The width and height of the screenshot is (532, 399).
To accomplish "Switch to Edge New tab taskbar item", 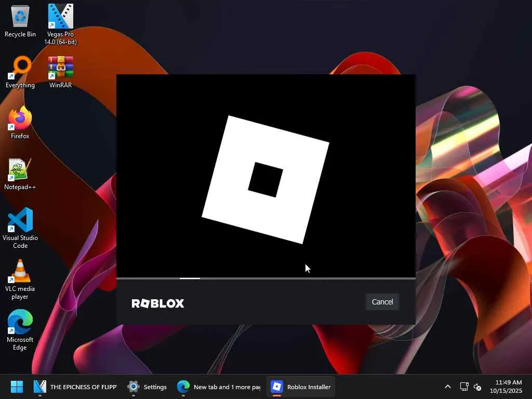I will click(219, 387).
